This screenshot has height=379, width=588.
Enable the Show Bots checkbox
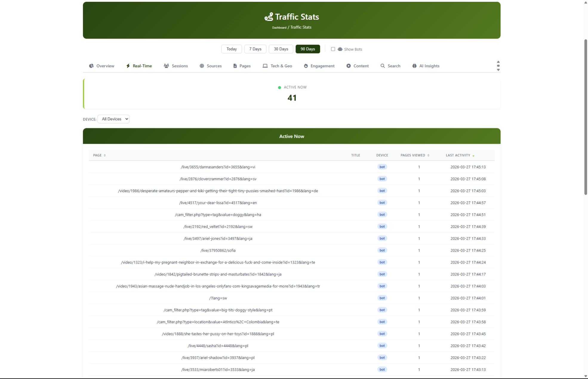[x=333, y=49]
